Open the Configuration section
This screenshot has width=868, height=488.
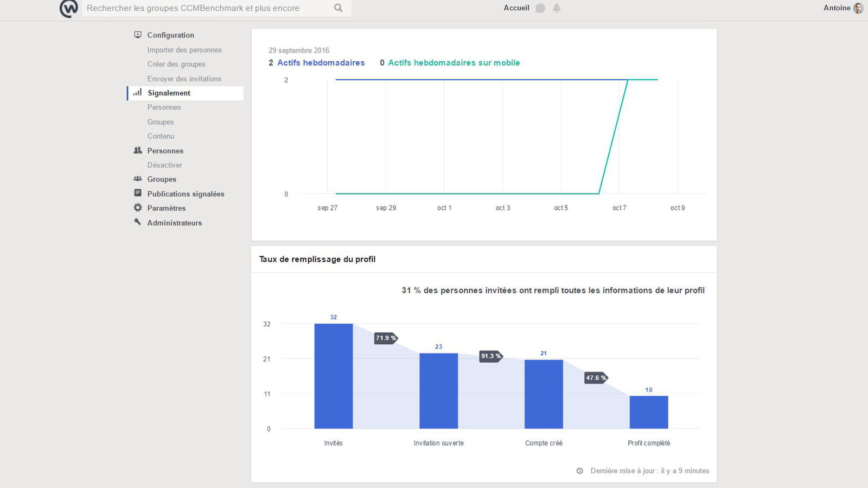[170, 35]
